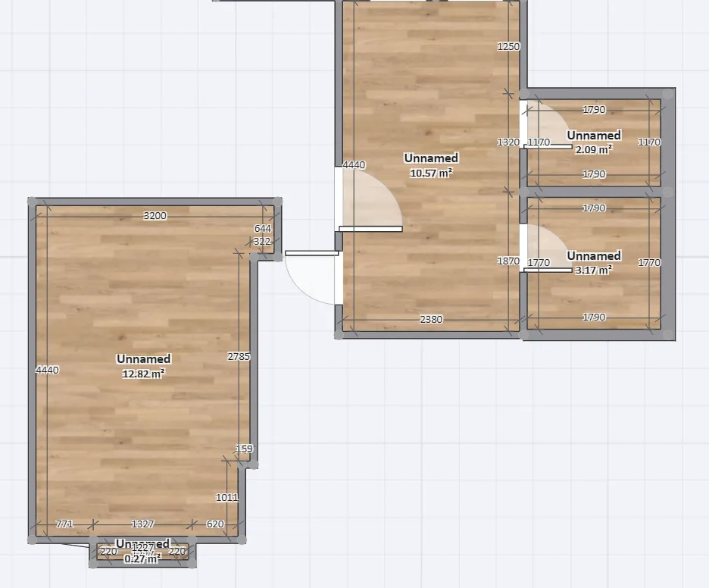Viewport: 709px width, 588px height.
Task: Select the 1250 dimension label
Action: (x=508, y=47)
